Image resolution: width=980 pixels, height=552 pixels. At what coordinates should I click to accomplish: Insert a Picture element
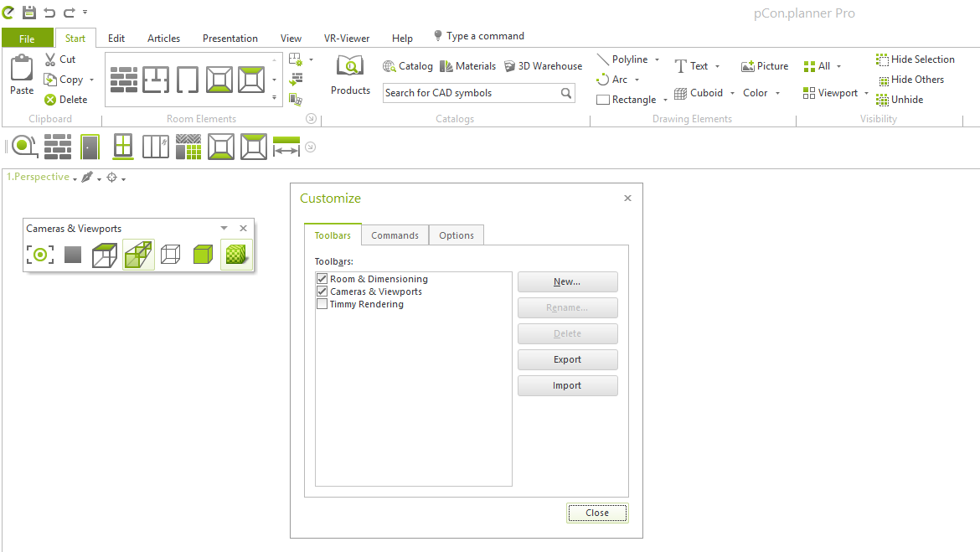point(765,66)
